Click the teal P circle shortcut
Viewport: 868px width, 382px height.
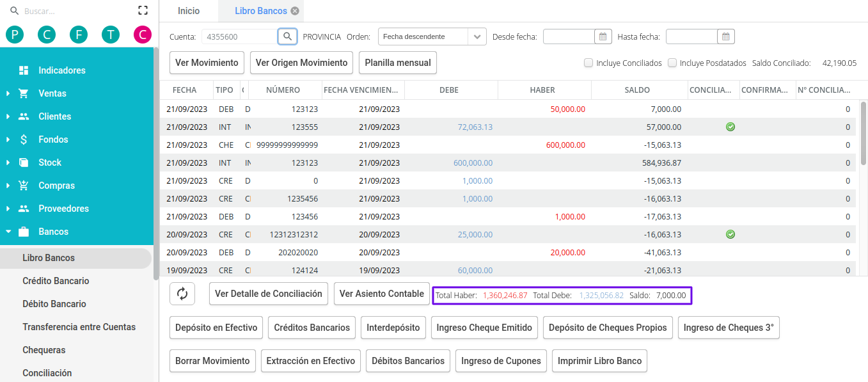[14, 35]
